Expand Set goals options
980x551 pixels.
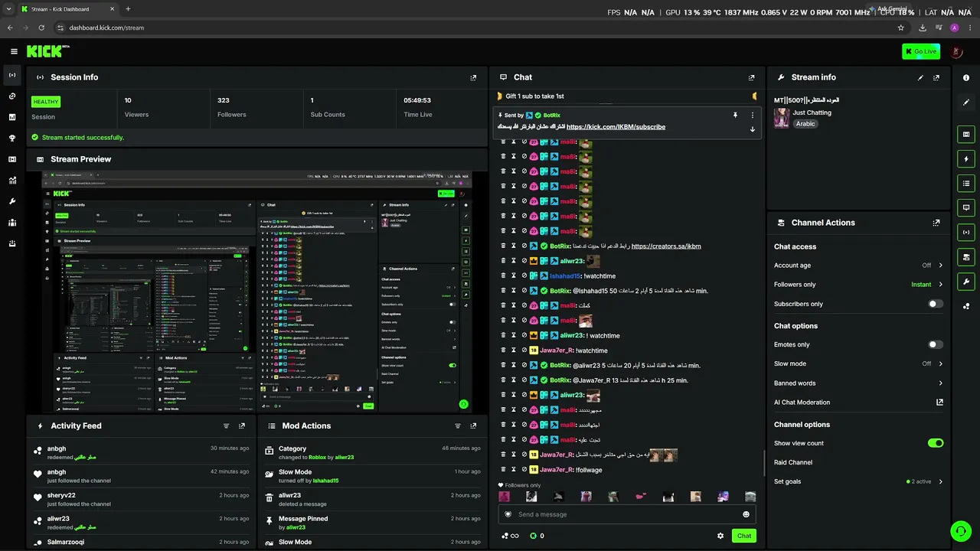pos(940,481)
